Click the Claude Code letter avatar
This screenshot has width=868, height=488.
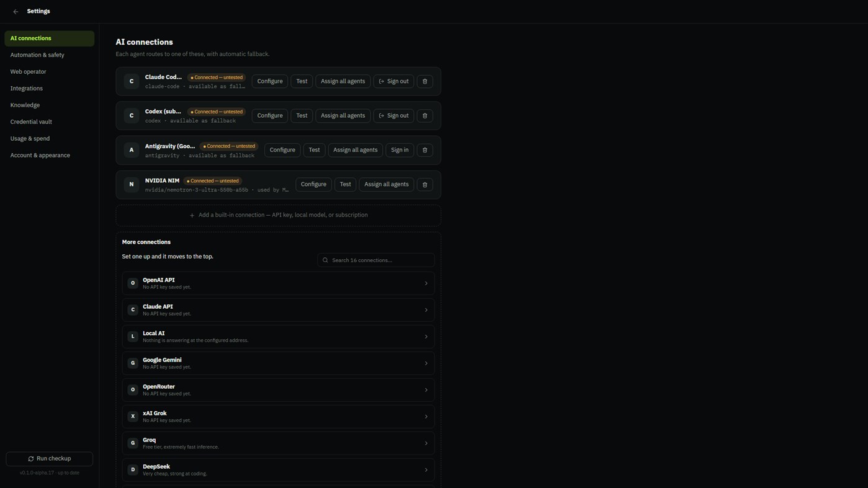tap(132, 81)
